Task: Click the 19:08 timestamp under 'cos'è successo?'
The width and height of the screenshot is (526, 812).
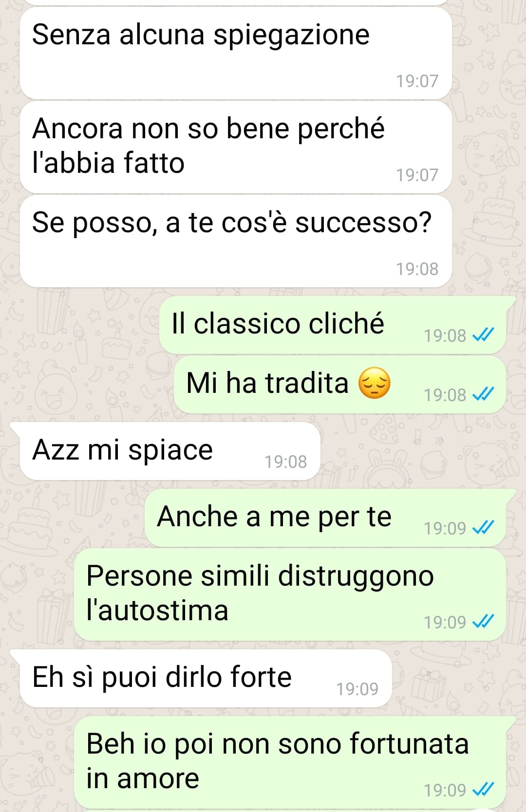Action: point(417,269)
